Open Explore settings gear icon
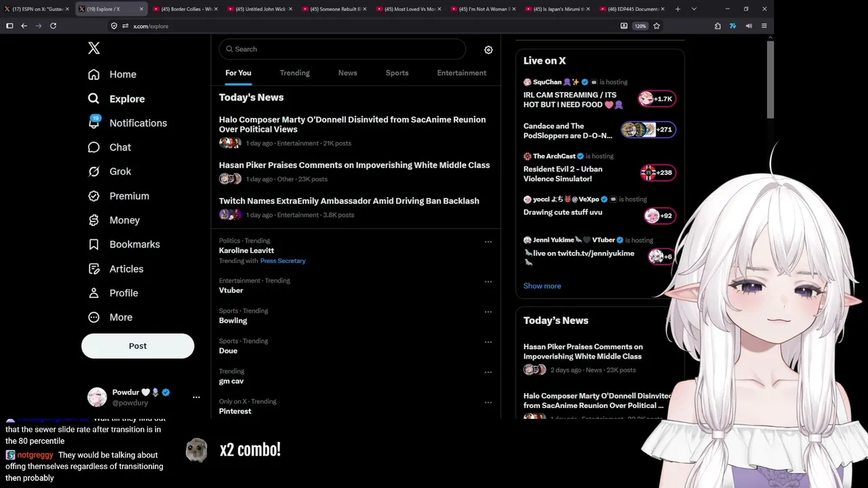This screenshot has width=868, height=488. click(488, 49)
